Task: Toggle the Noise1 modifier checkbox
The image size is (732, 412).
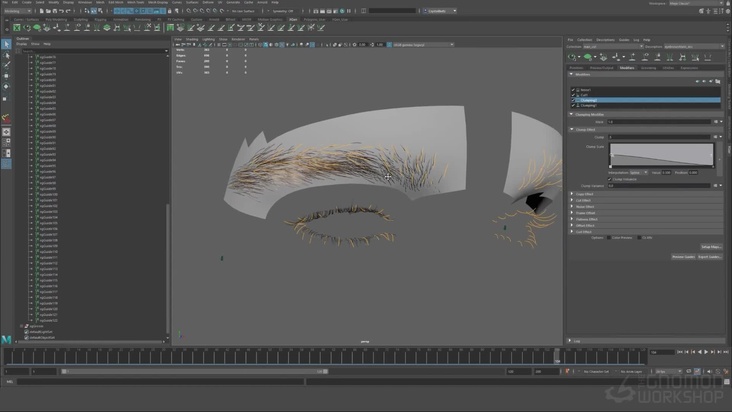Action: [x=574, y=90]
